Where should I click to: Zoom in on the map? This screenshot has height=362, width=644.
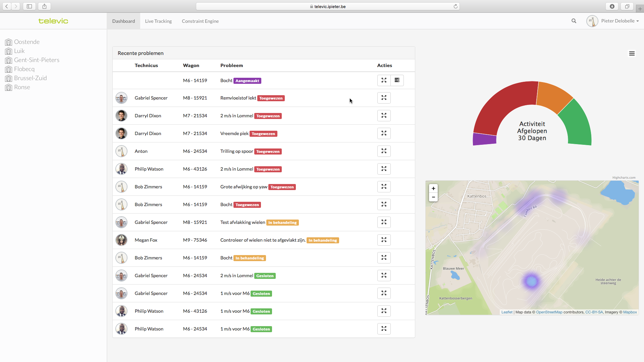pyautogui.click(x=433, y=188)
